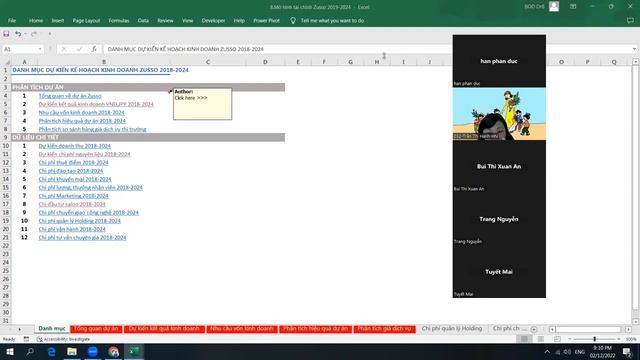This screenshot has width=640, height=360.
Task: Switch to Page Layout view icon
Action: click(540, 339)
